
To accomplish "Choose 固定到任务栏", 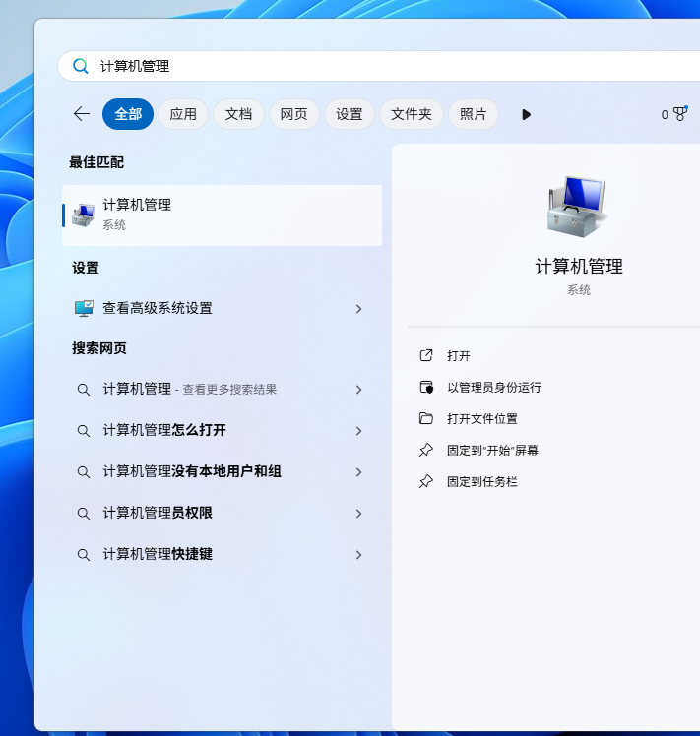I will (482, 481).
